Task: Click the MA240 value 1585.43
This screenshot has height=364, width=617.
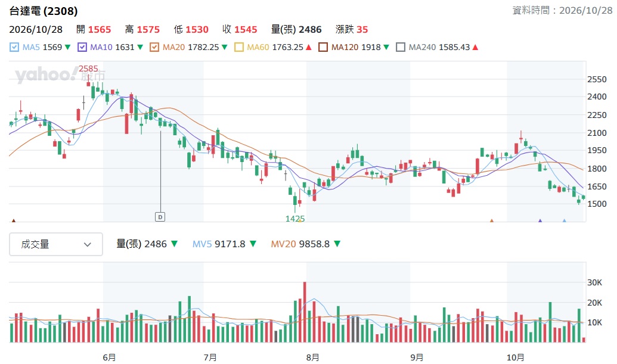Action: 454,47
